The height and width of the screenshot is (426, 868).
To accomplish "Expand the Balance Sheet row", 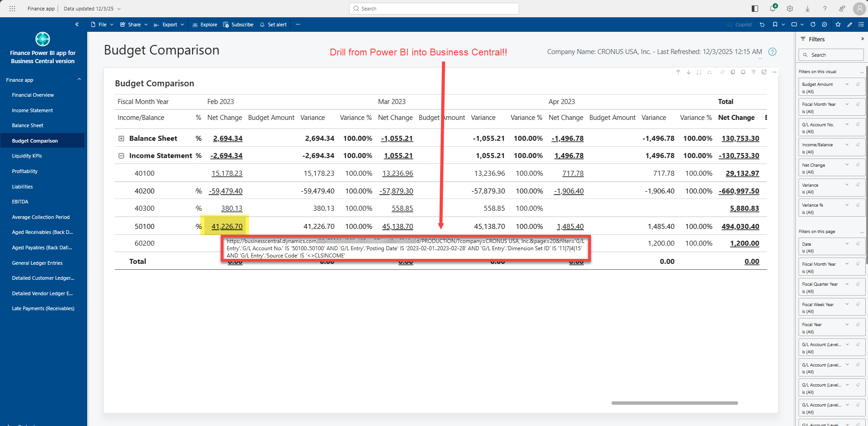I will point(121,139).
